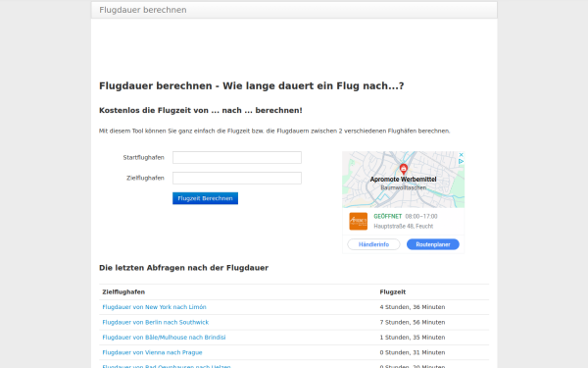The image size is (588, 368).
Task: Open Flugdauer von Bâle/Mulhouse nach Brindisi
Action: click(x=164, y=338)
